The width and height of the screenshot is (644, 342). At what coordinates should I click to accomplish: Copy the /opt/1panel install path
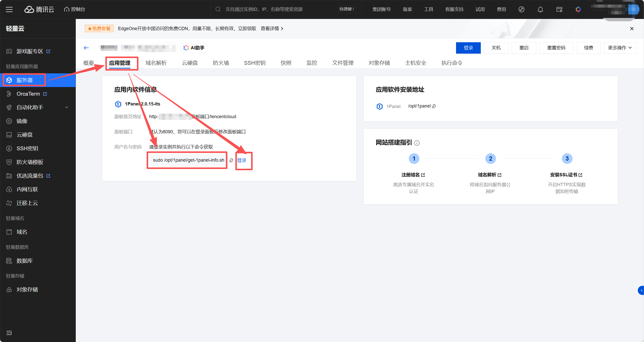point(434,106)
